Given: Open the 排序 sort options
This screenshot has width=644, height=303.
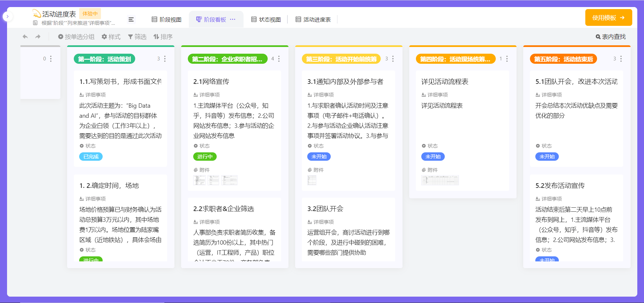Looking at the screenshot, I should coord(163,37).
